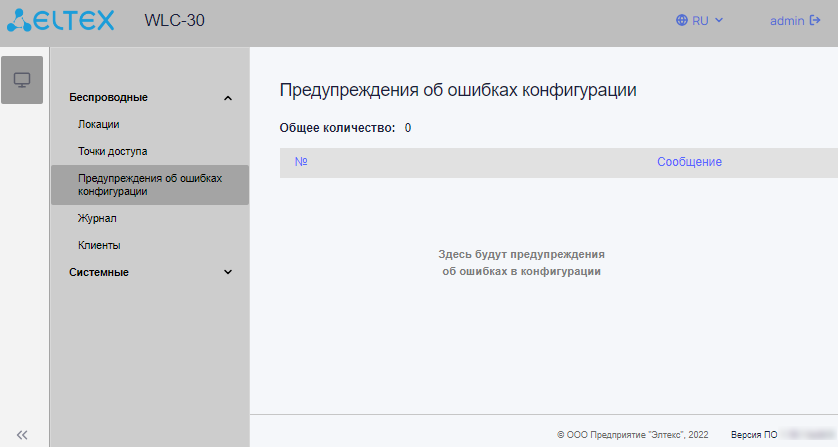
Task: Sort by the Сообщение column header
Action: (x=689, y=162)
